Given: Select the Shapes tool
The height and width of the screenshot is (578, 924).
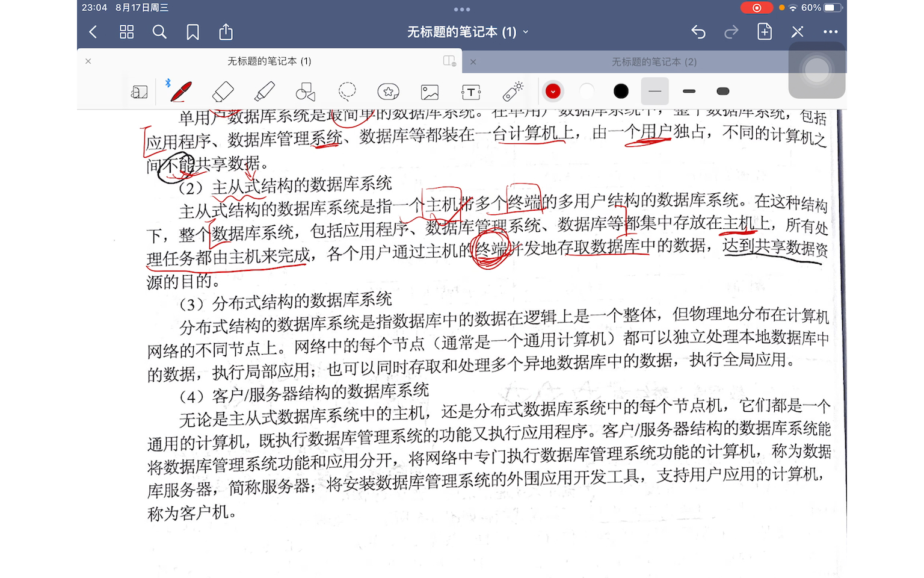Looking at the screenshot, I should [x=306, y=92].
